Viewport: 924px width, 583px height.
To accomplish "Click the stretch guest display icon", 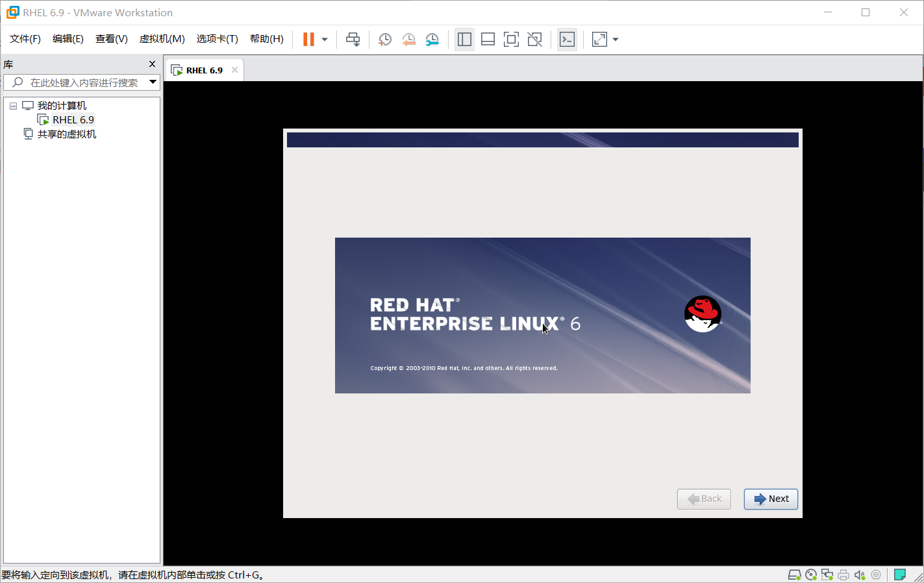I will [599, 40].
